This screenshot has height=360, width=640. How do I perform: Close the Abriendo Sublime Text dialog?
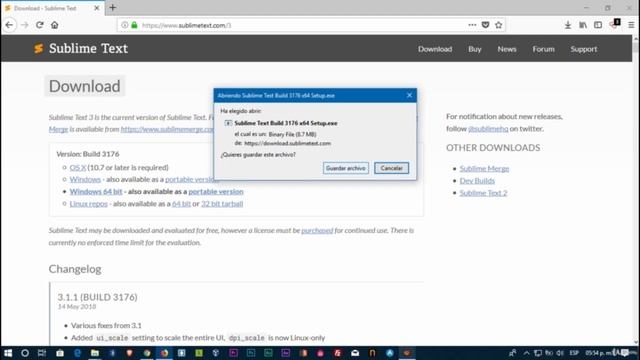(x=409, y=95)
